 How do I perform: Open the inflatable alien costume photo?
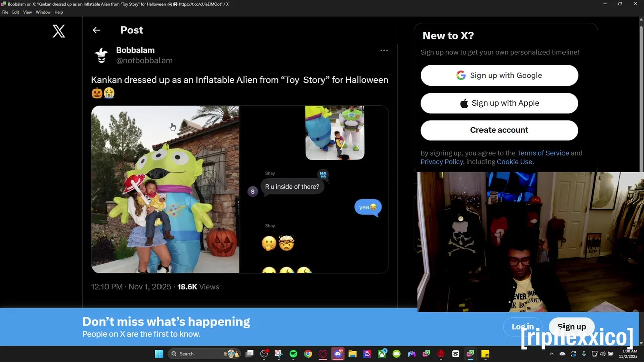(x=165, y=189)
